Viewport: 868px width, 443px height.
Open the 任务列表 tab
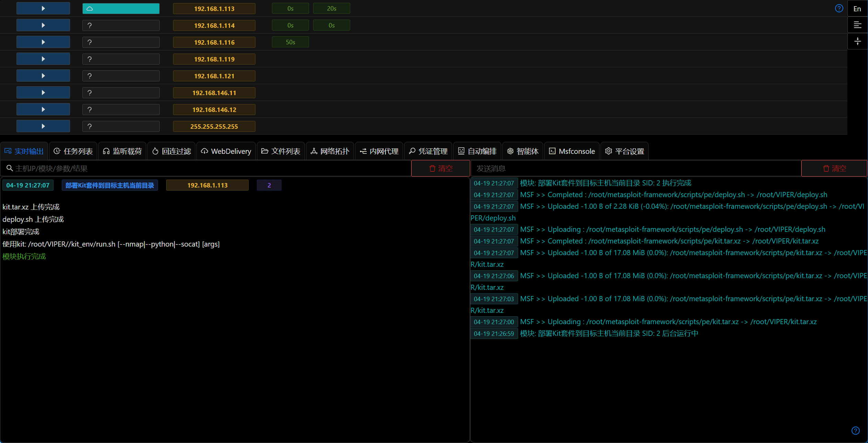(x=73, y=151)
